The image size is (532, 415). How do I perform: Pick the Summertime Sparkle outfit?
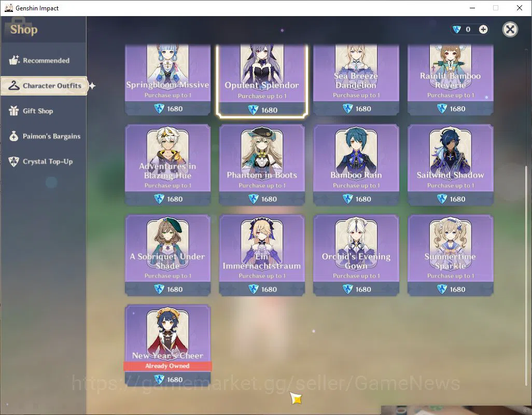(x=450, y=255)
